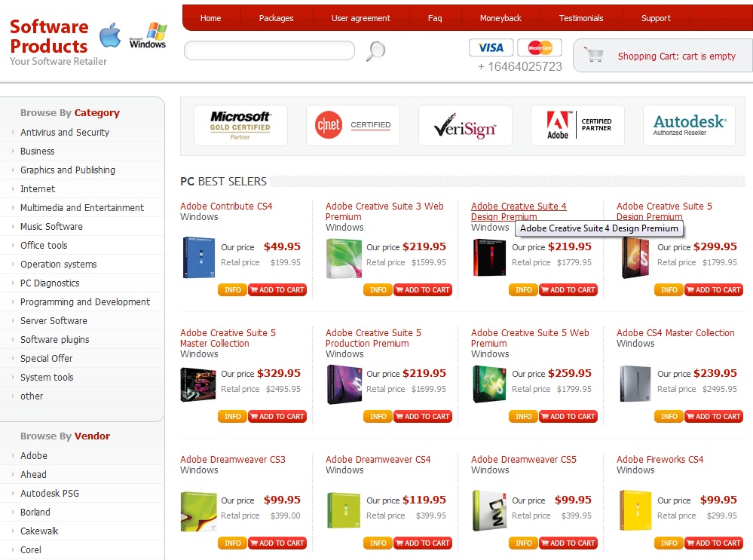The image size is (753, 560).
Task: Add Adobe Contribute CS4 to cart
Action: 277,290
